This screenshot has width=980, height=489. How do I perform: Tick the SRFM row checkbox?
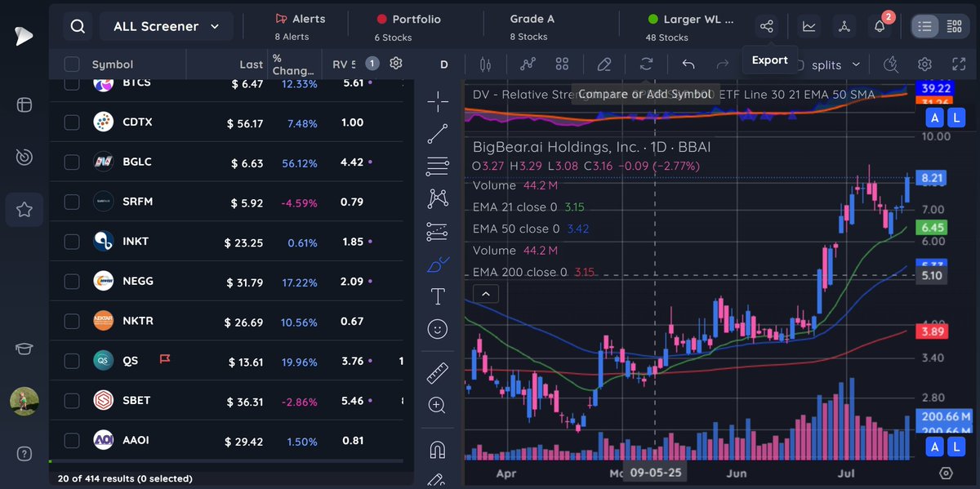pos(72,202)
